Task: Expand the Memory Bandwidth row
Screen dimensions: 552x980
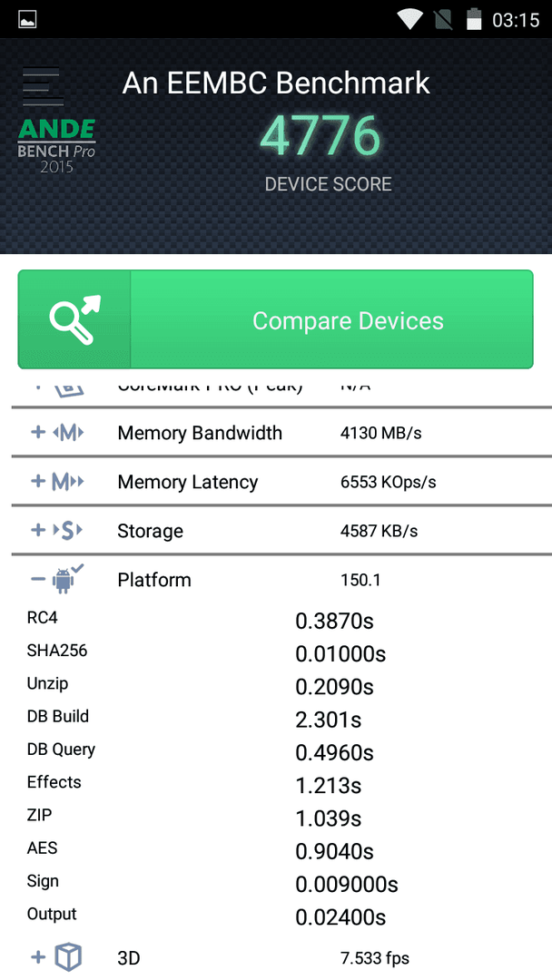Action: (281, 433)
